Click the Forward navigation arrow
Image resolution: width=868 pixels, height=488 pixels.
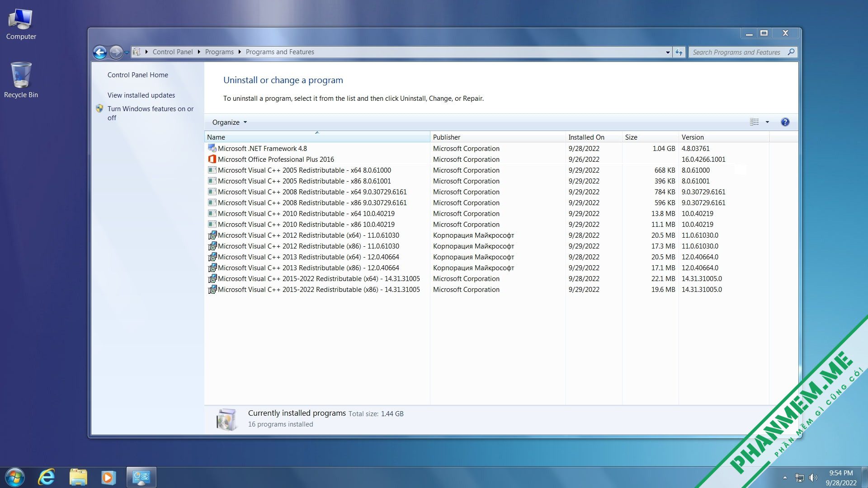116,52
